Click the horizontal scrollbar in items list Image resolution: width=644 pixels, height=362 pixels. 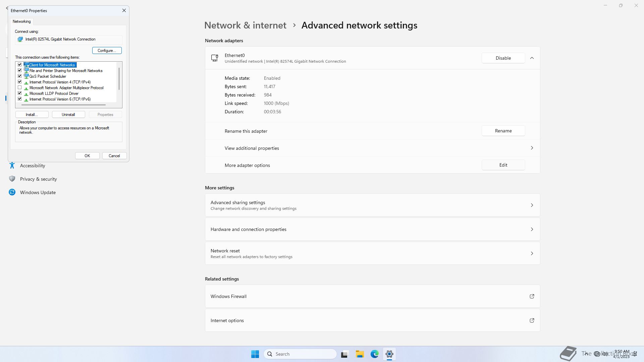tap(63, 105)
